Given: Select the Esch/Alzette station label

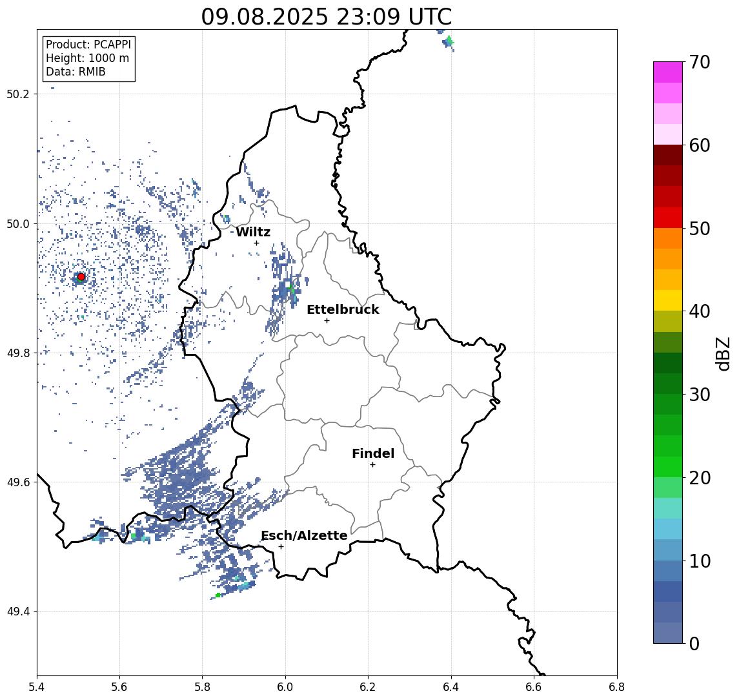Looking at the screenshot, I should [304, 535].
